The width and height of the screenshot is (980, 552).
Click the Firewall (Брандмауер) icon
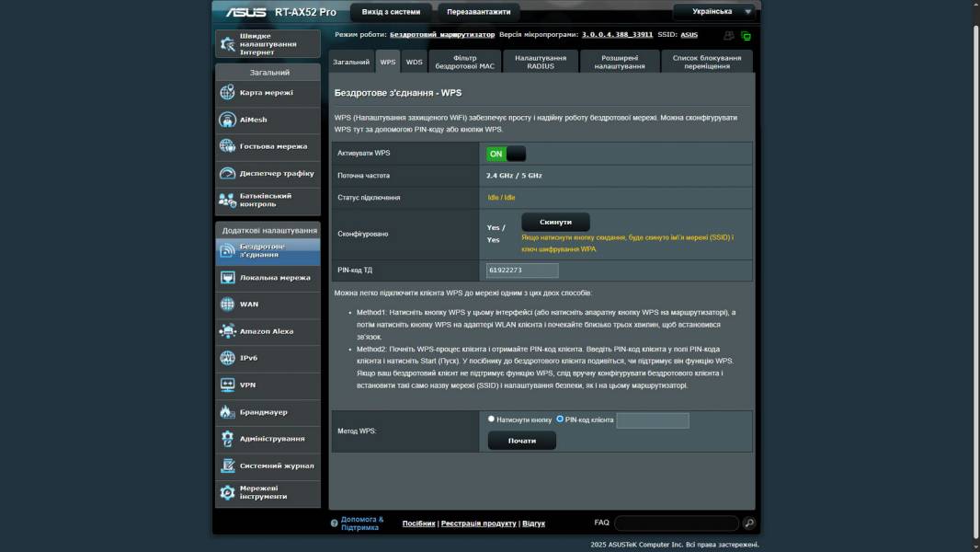click(227, 412)
